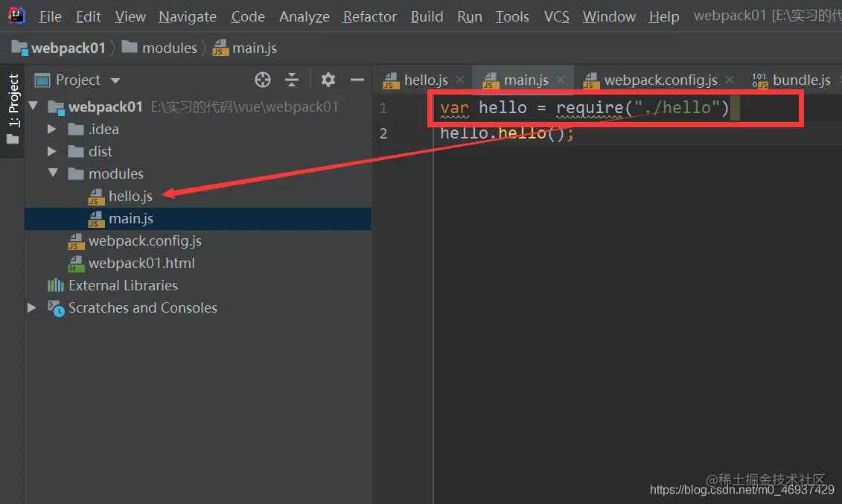Expand the .idea folder

pyautogui.click(x=52, y=129)
